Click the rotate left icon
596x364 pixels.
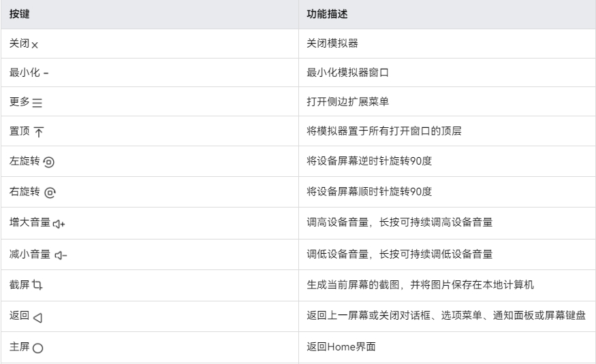pyautogui.click(x=48, y=162)
